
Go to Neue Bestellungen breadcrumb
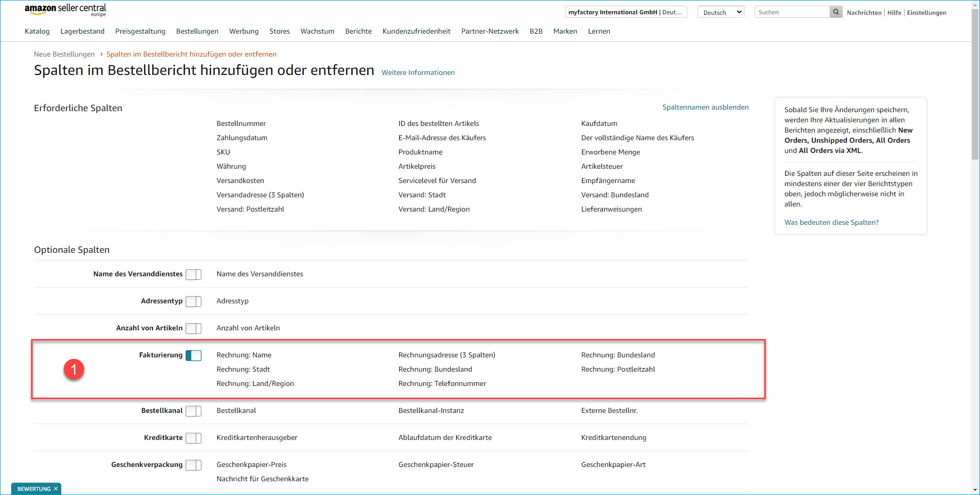(x=64, y=54)
